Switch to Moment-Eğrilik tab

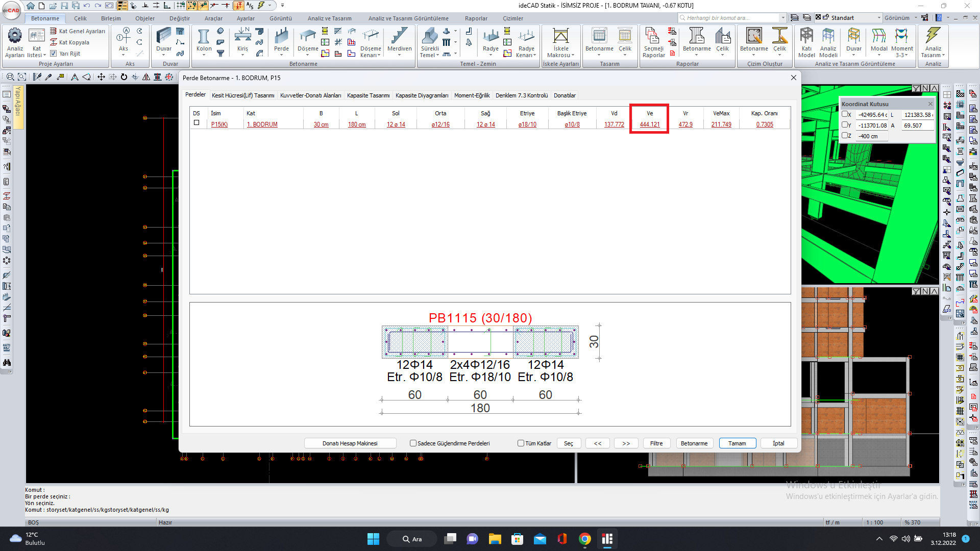pos(472,95)
